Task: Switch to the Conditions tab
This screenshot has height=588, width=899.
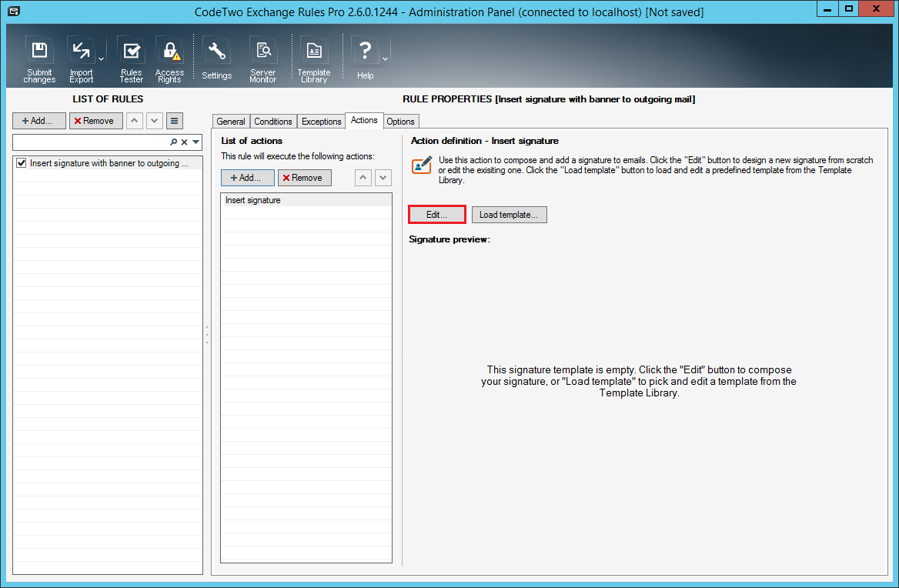Action: coord(273,122)
